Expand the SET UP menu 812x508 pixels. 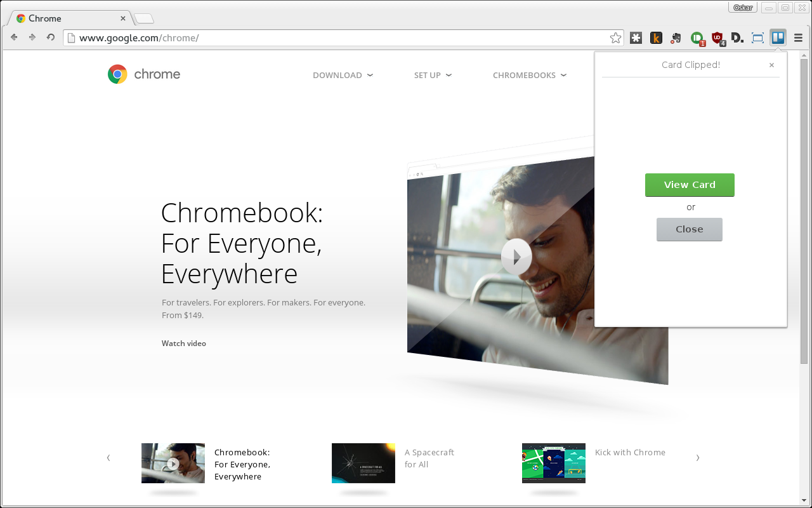pos(433,75)
